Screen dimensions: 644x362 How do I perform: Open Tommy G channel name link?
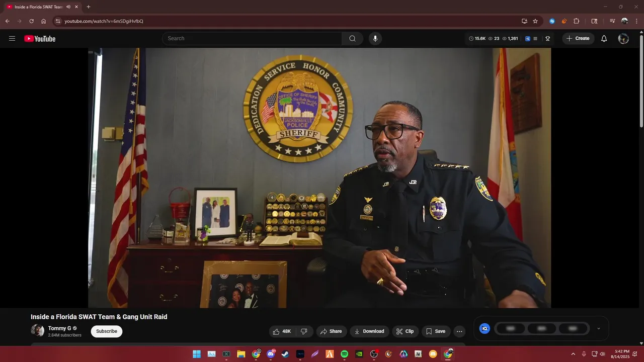(x=59, y=328)
